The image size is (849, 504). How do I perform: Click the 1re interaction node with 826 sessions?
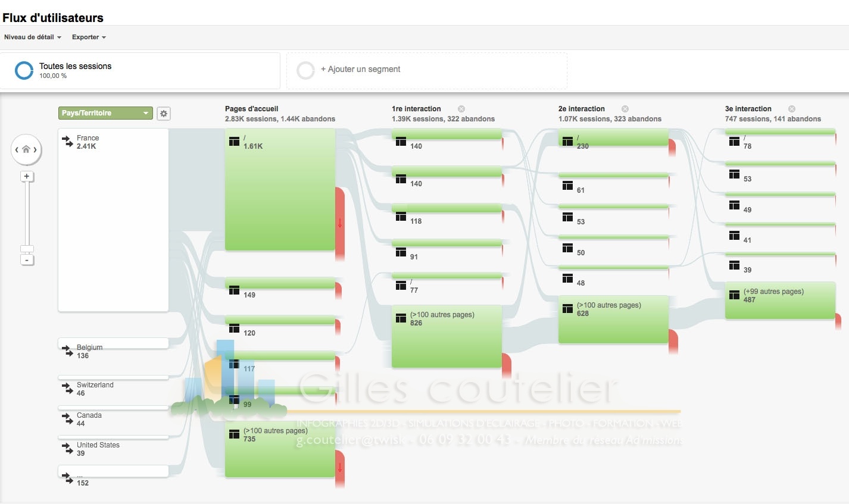tap(447, 336)
